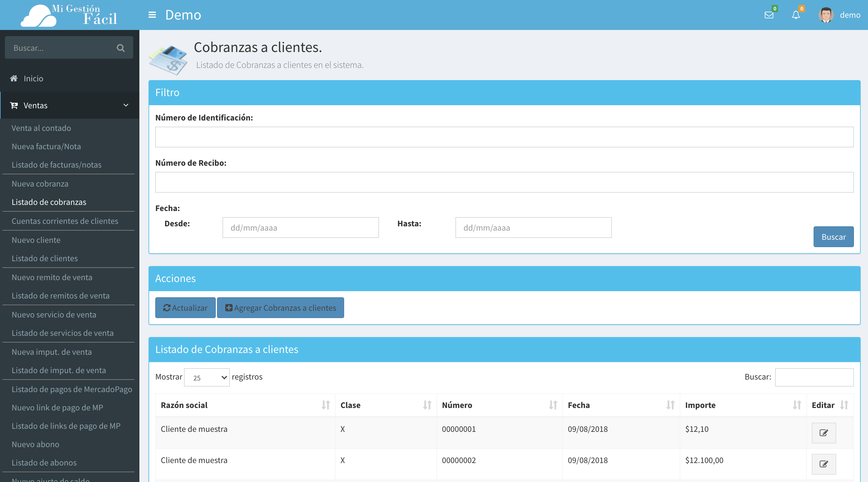Focus the sidebar Buscar... search field
This screenshot has height=482, width=868.
[x=69, y=48]
